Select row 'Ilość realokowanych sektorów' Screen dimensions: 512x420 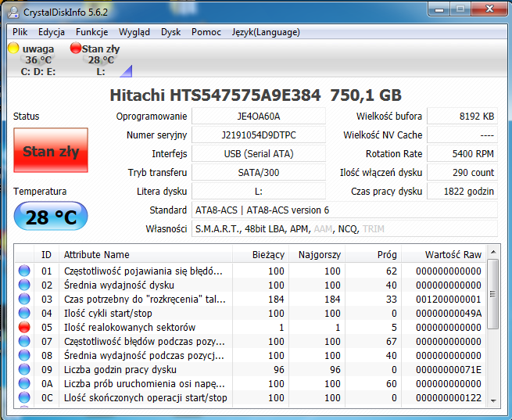pyautogui.click(x=250, y=327)
